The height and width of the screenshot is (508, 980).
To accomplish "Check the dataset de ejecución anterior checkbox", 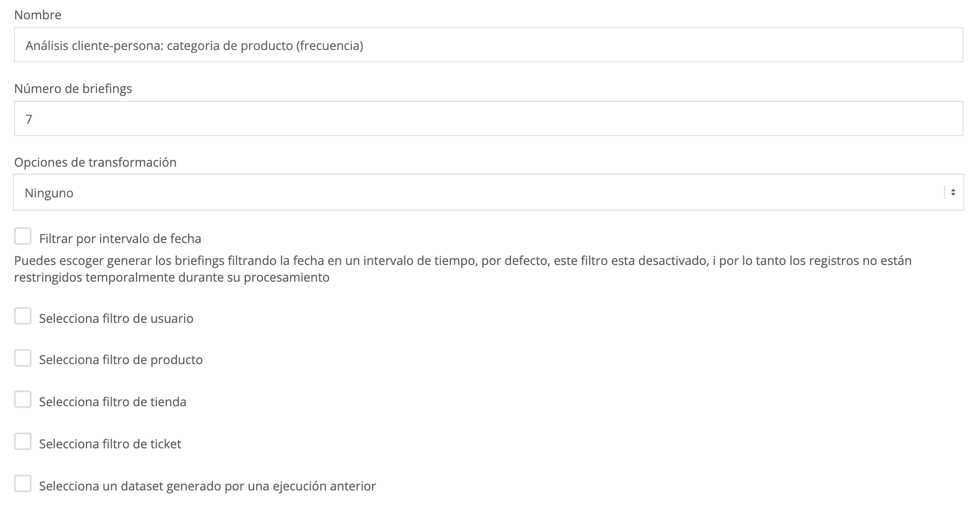I will (x=23, y=484).
